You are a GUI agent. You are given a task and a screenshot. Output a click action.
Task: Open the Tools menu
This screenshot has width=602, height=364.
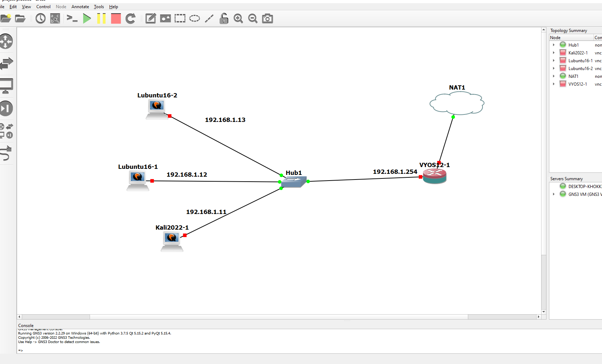pyautogui.click(x=99, y=7)
